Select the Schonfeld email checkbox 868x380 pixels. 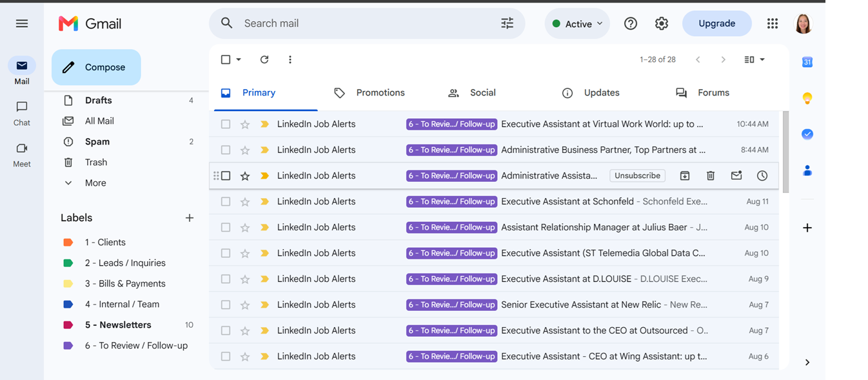coord(226,201)
